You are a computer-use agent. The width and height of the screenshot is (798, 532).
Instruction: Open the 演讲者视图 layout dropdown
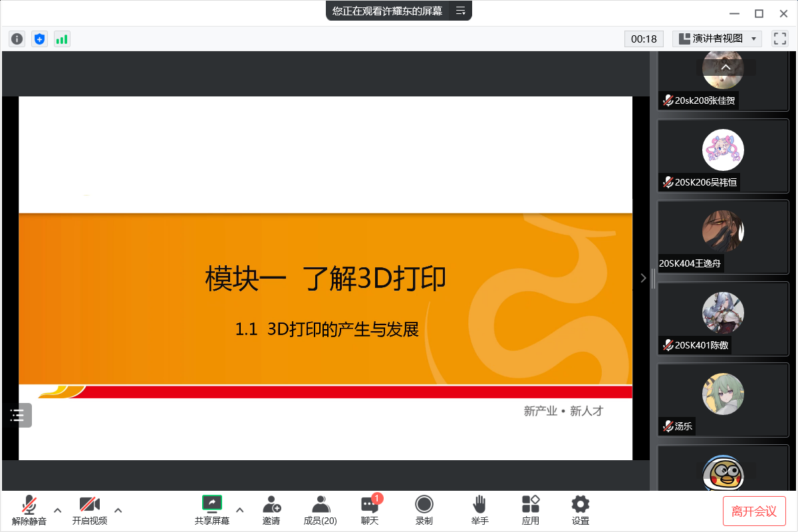pyautogui.click(x=718, y=39)
